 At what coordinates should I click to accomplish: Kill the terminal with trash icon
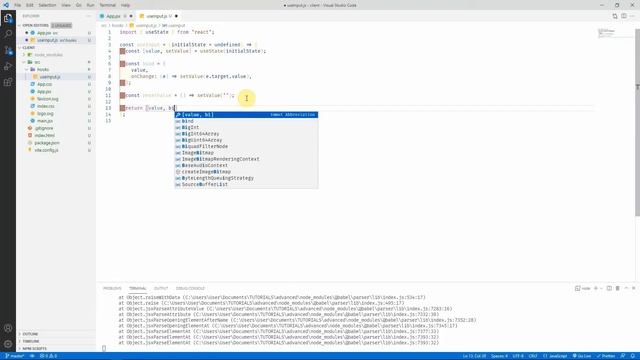618,288
